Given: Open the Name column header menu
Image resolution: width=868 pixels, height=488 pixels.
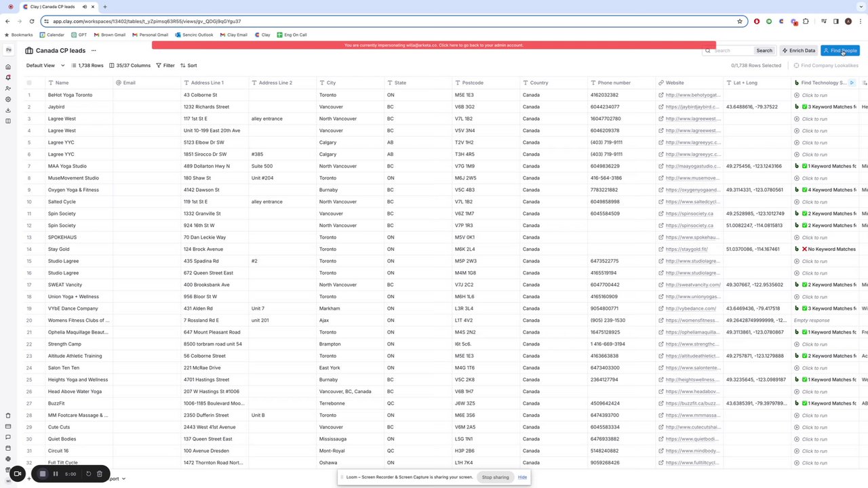Looking at the screenshot, I should [x=79, y=83].
